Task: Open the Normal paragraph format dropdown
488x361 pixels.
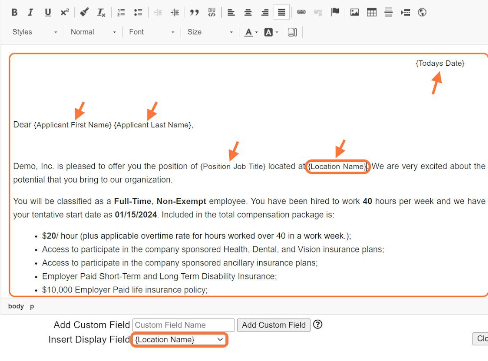Action: tap(93, 32)
